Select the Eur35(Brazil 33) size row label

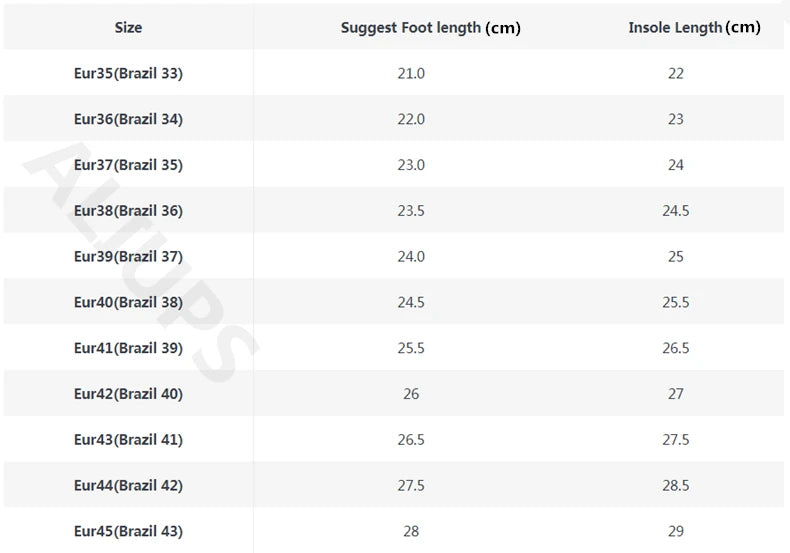(128, 74)
